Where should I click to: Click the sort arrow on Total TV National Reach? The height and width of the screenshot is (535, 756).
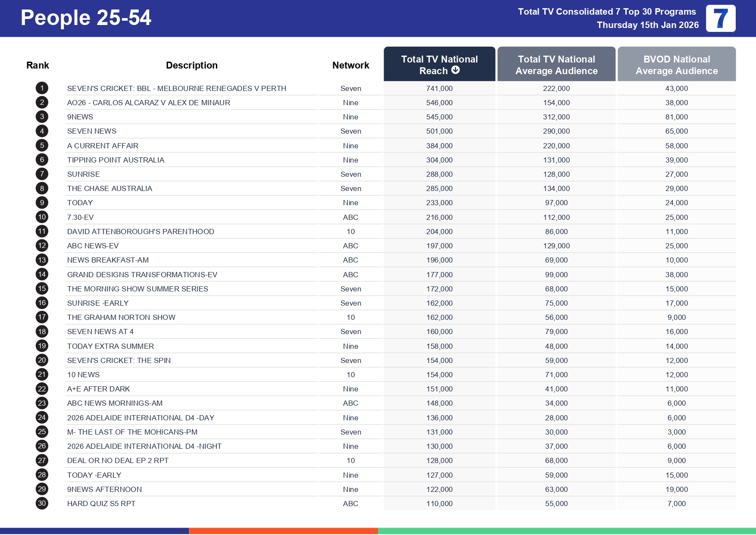click(x=456, y=70)
